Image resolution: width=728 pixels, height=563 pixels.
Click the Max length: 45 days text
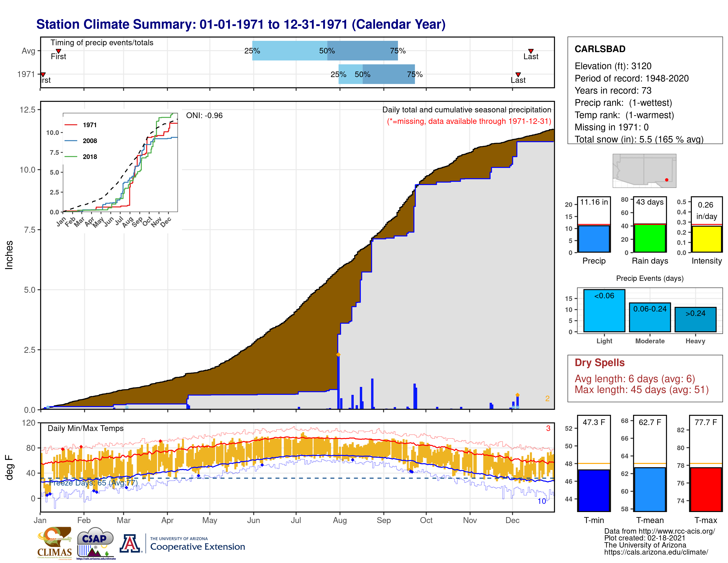(642, 389)
